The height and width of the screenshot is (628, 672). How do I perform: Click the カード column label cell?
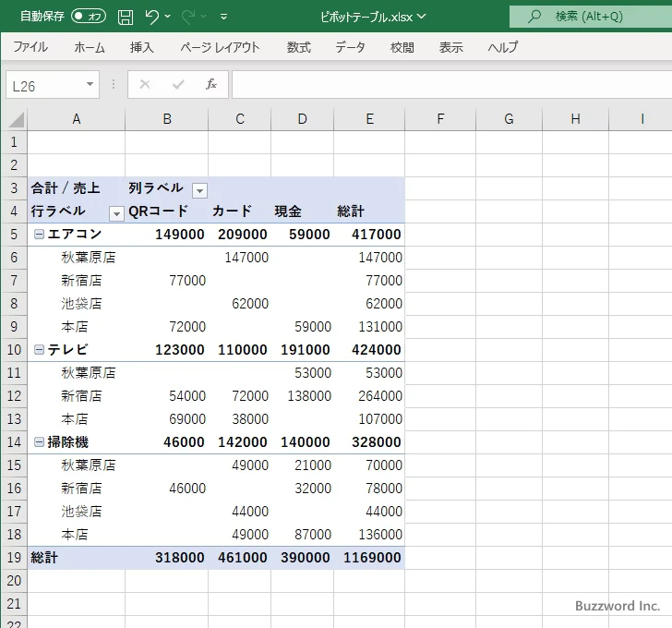point(240,211)
